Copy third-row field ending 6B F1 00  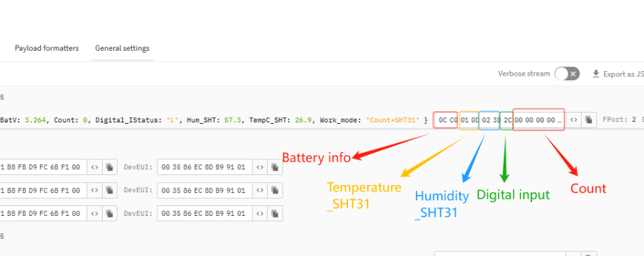point(109,213)
